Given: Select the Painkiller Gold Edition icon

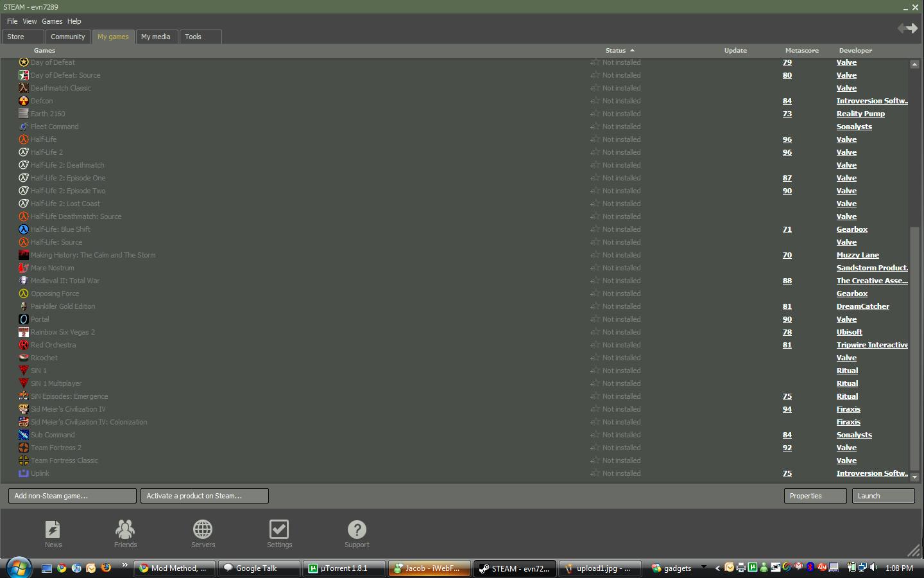Looking at the screenshot, I should (24, 306).
